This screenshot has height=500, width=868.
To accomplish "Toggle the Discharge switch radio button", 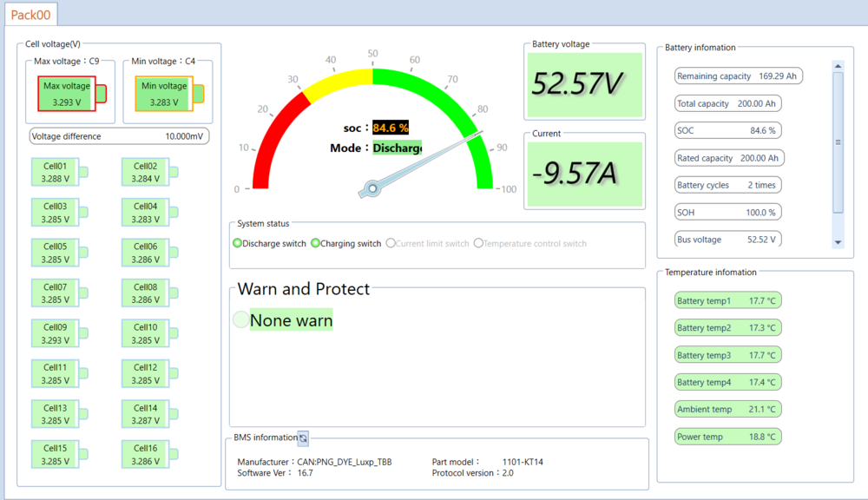I will coord(238,243).
